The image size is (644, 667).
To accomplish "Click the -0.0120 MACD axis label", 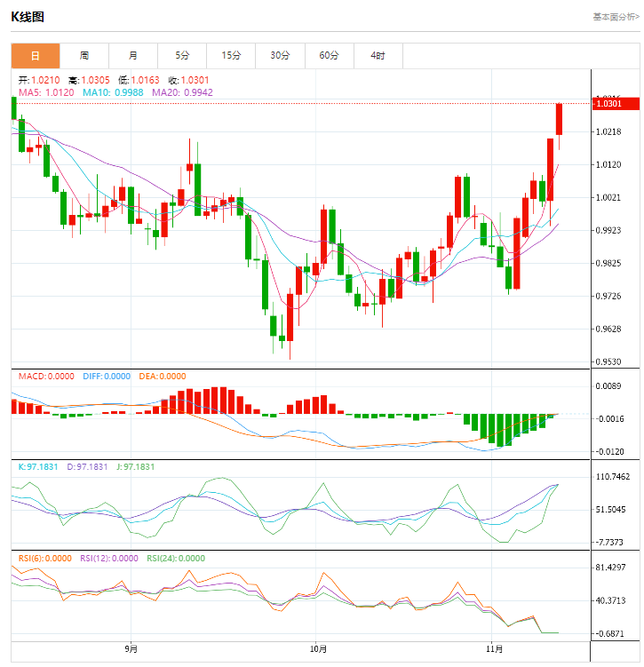I will pyautogui.click(x=609, y=451).
